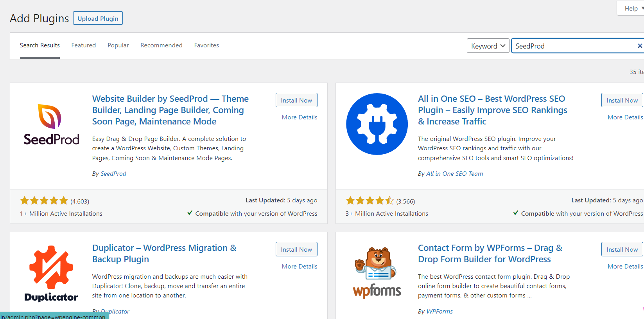Open the Contact Form by WPForms title link

click(x=490, y=254)
